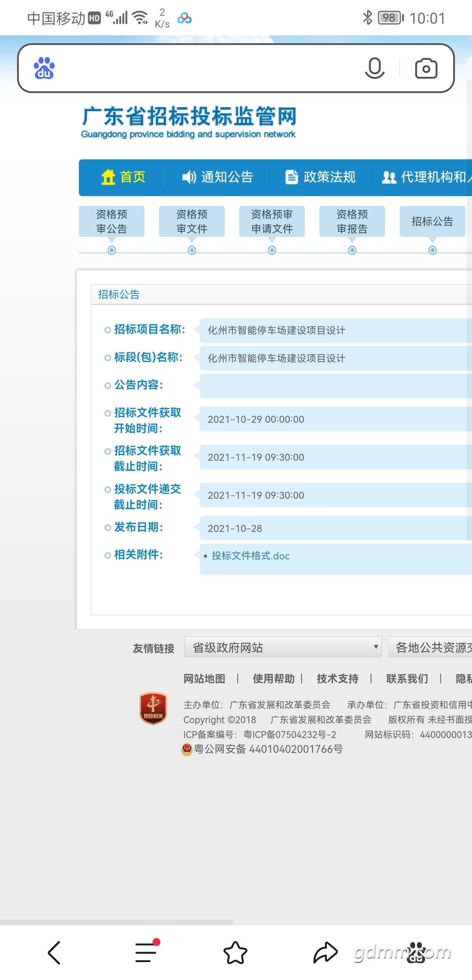The height and width of the screenshot is (980, 472).
Task: Open 使用帮助 footer link
Action: [x=274, y=679]
